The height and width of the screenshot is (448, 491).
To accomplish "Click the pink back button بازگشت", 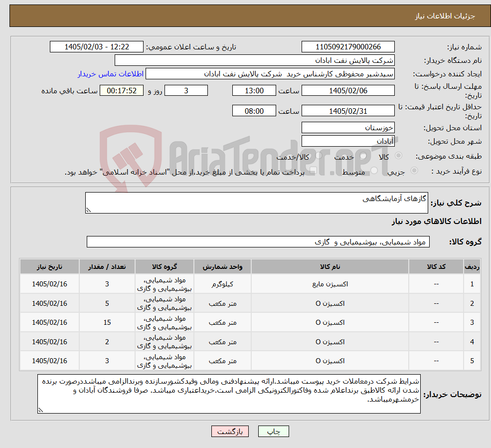I will (x=230, y=432).
